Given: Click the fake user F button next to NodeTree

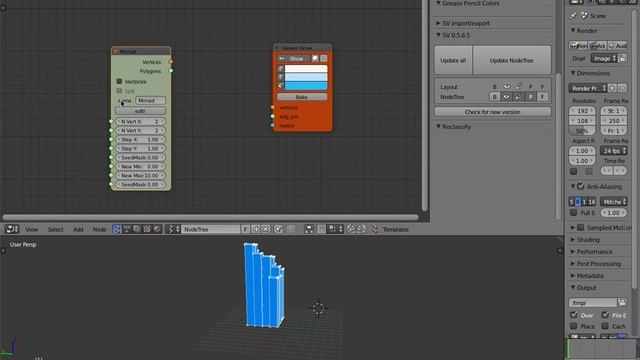Looking at the screenshot, I should click(245, 229).
